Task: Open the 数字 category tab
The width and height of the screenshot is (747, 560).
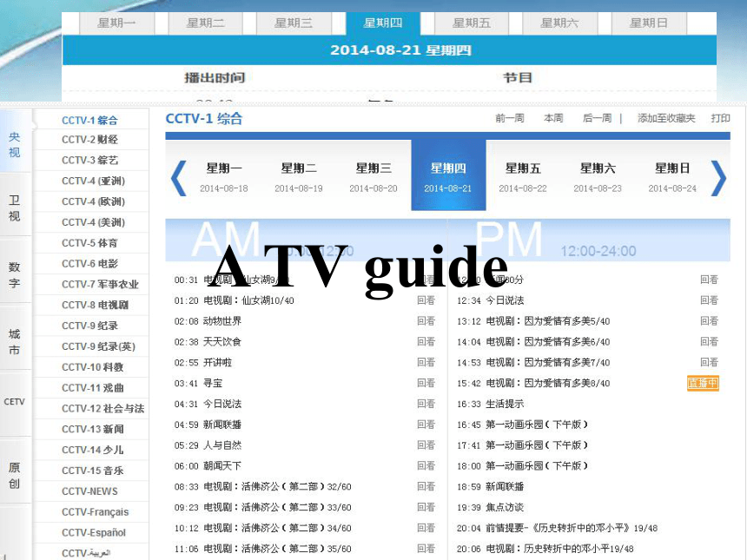Action: pyautogui.click(x=15, y=274)
